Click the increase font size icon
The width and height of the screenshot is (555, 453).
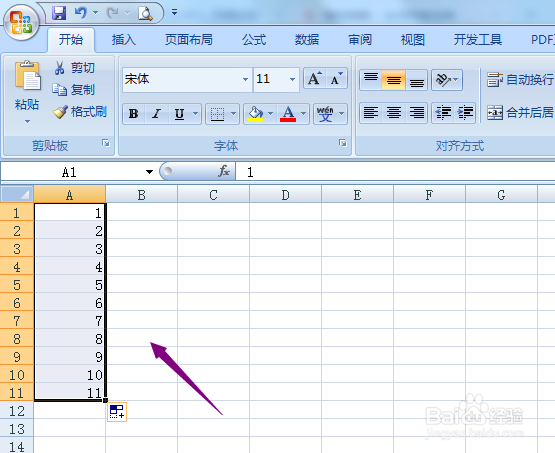(314, 79)
